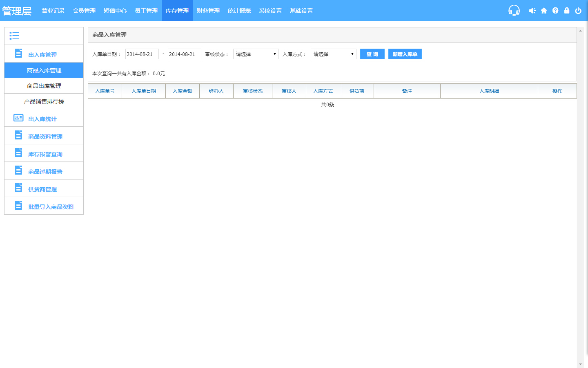Open help via question mark icon
The height and width of the screenshot is (368, 588).
click(x=555, y=11)
